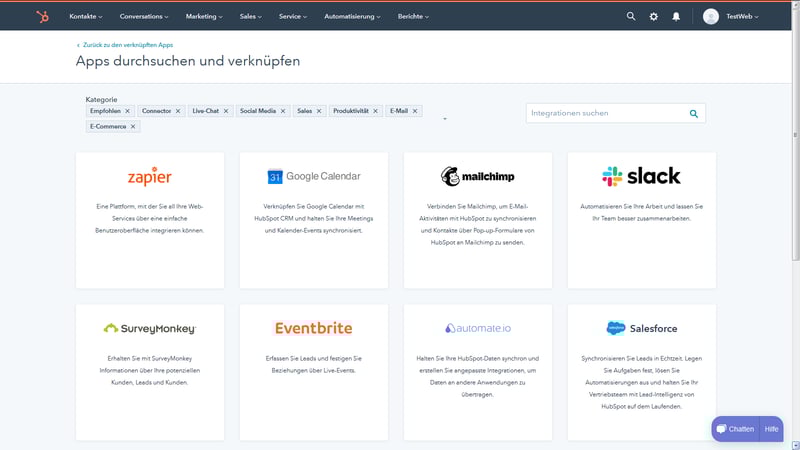Remove the Empfohlen category filter

127,111
